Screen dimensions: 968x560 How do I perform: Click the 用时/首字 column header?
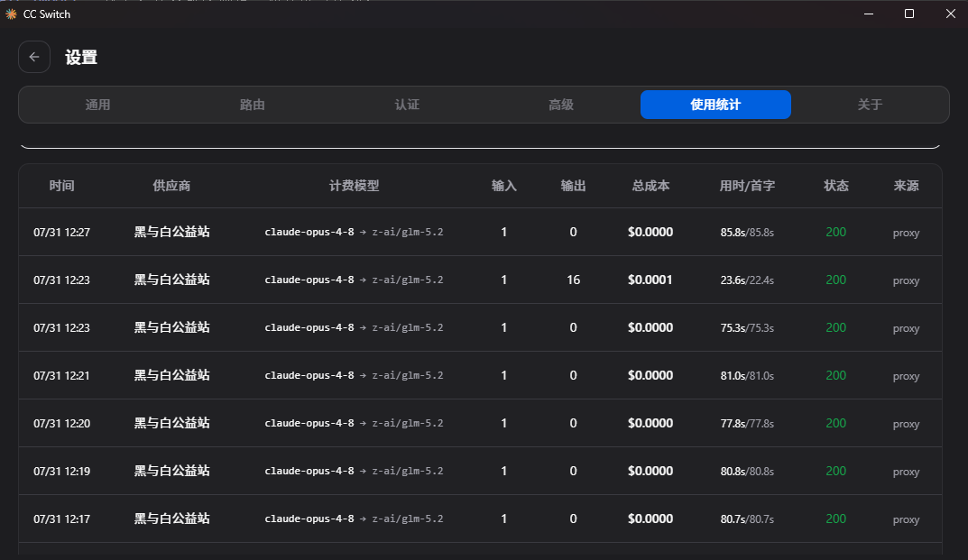pyautogui.click(x=747, y=186)
